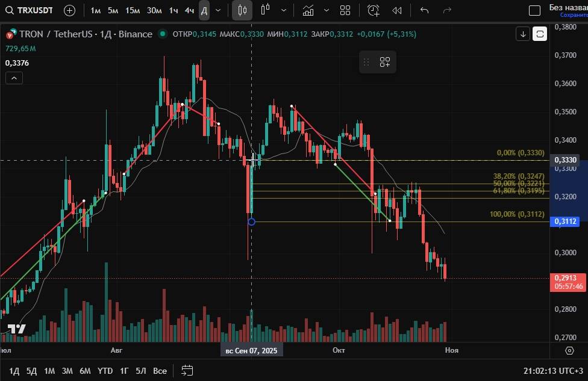Toggle the layout select square checkbox
This screenshot has width=588, height=381.
tap(534, 10)
